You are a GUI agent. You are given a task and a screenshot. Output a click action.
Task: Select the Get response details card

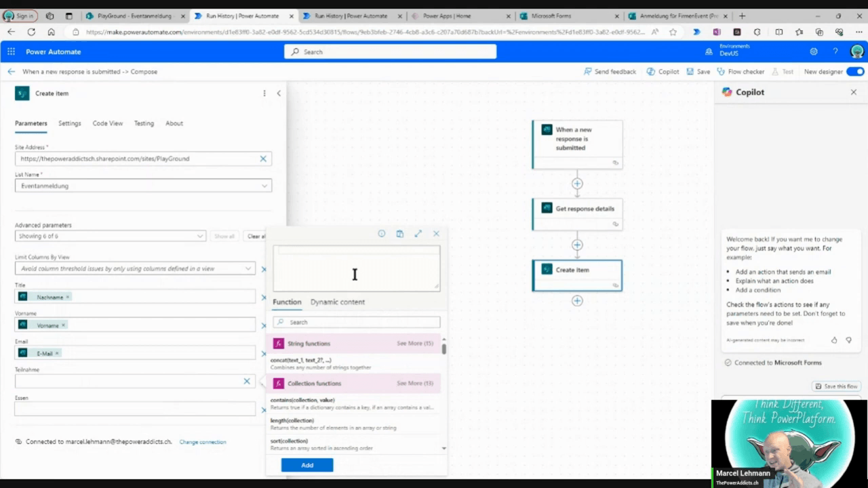[577, 213]
